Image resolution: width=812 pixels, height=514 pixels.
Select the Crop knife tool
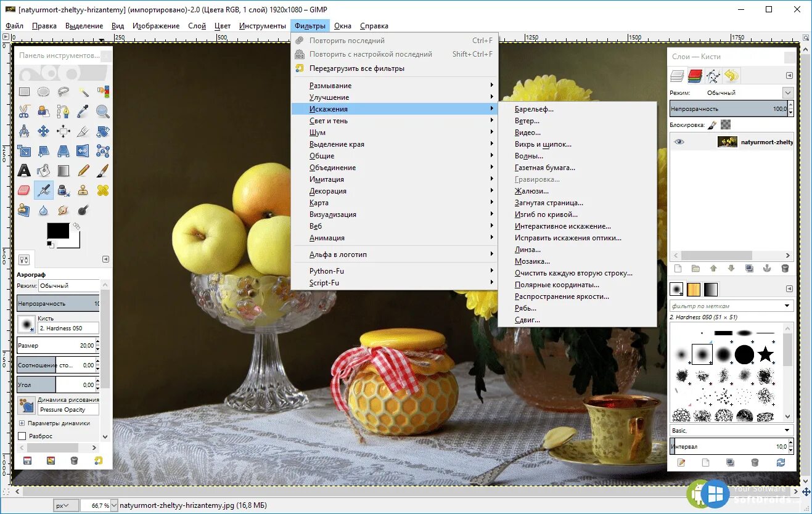[83, 131]
